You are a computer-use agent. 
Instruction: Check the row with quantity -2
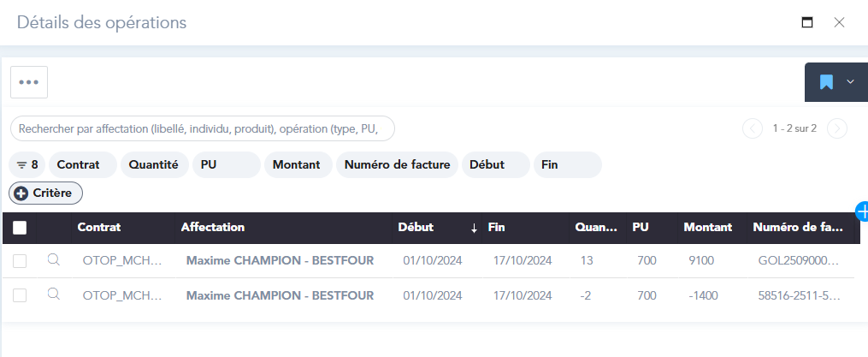tap(20, 295)
